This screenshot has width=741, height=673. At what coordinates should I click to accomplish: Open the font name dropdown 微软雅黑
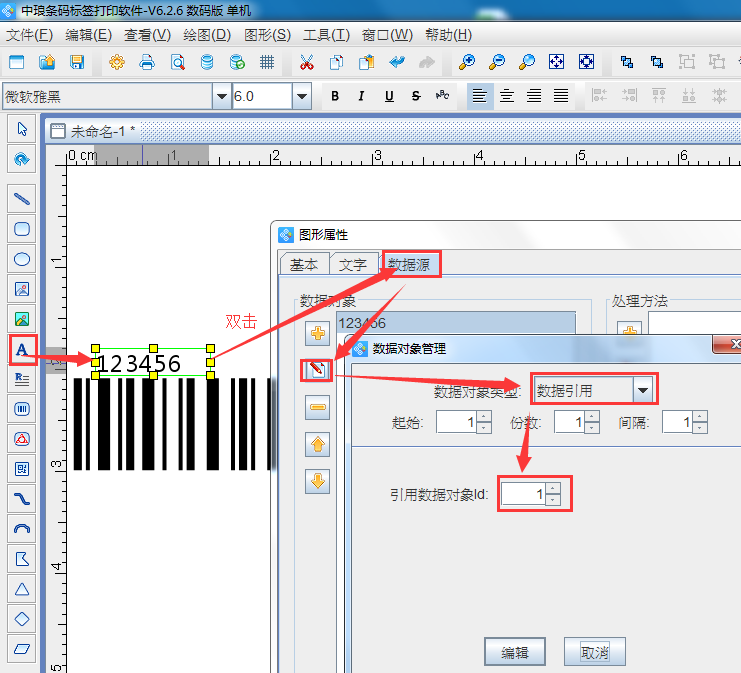pyautogui.click(x=221, y=96)
